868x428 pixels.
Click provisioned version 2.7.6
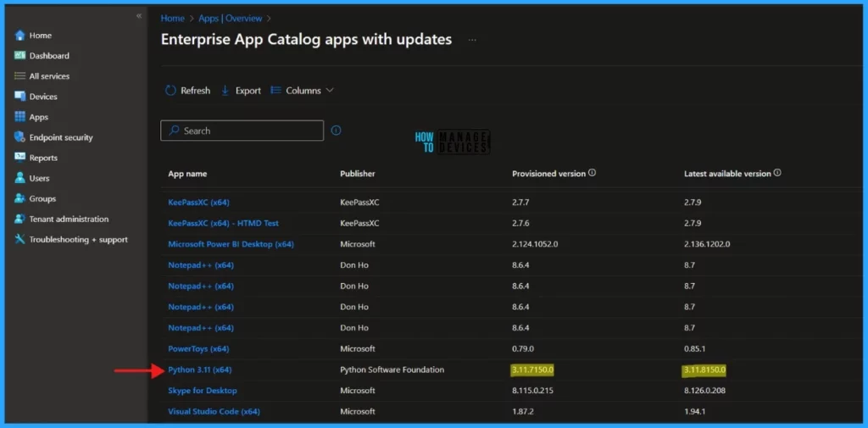(x=521, y=223)
